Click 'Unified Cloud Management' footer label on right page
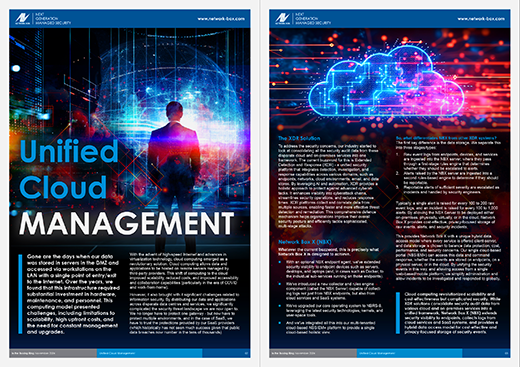Image resolution: width=520 pixels, height=367 pixels. 377,353
